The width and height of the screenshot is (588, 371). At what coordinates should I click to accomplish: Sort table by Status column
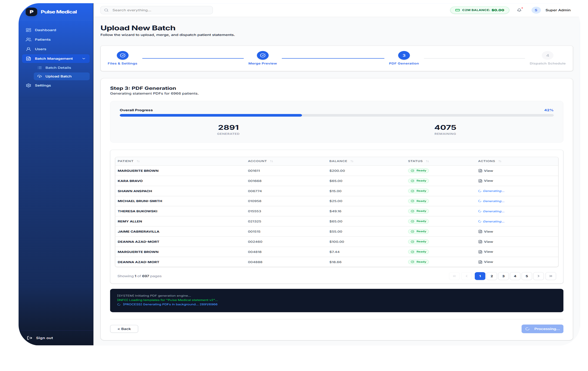427,161
